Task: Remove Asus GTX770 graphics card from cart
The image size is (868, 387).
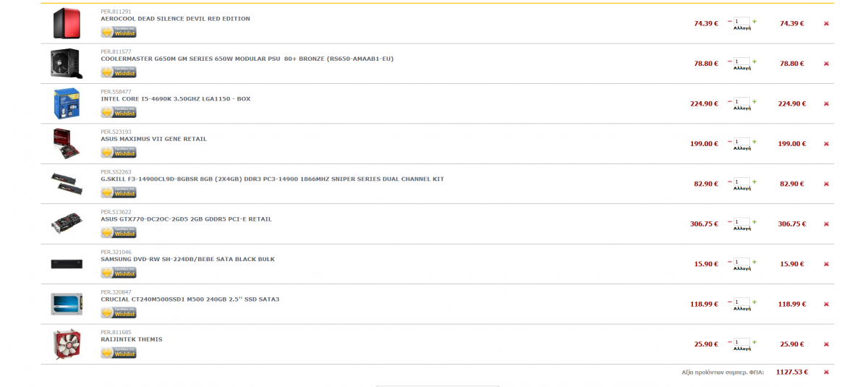Action: pos(826,224)
